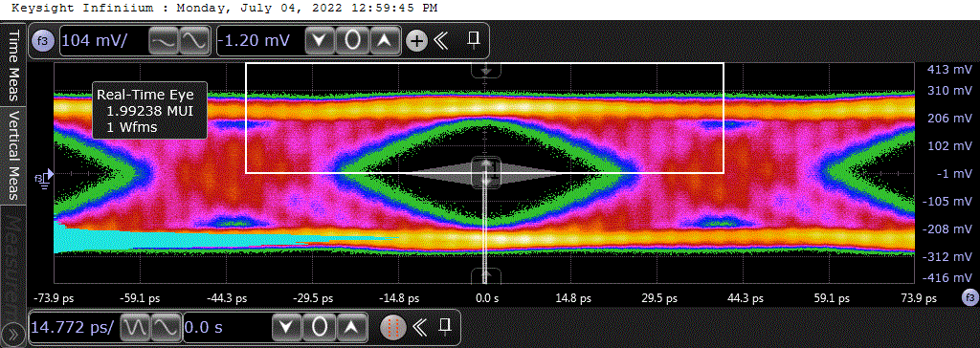The width and height of the screenshot is (980, 348).
Task: Collapse the vertical toolbar with the double chevron
Action: [441, 41]
